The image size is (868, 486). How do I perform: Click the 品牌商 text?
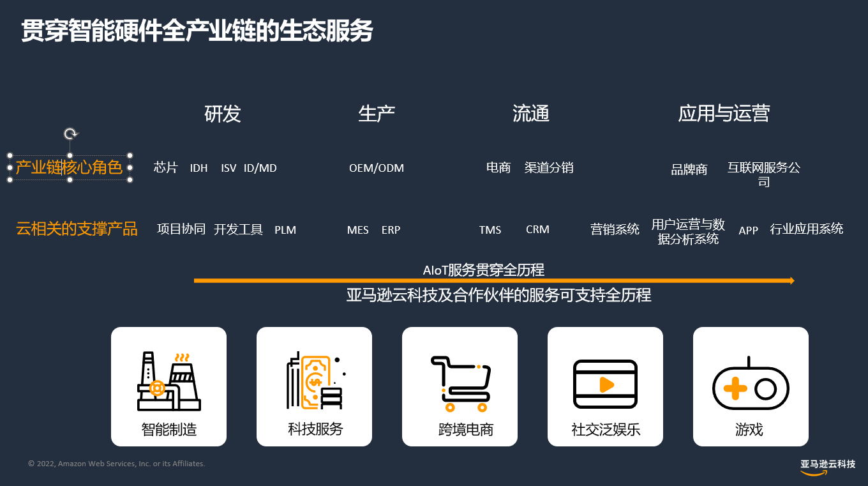689,170
